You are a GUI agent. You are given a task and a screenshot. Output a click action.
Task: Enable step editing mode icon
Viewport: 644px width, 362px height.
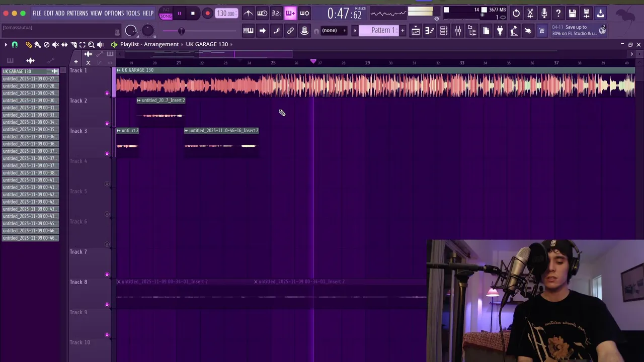point(276,31)
